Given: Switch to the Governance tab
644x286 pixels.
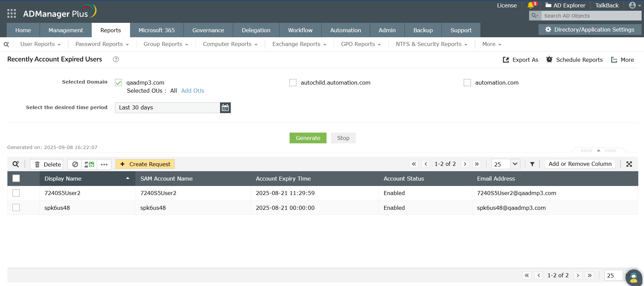Looking at the screenshot, I should 208,30.
